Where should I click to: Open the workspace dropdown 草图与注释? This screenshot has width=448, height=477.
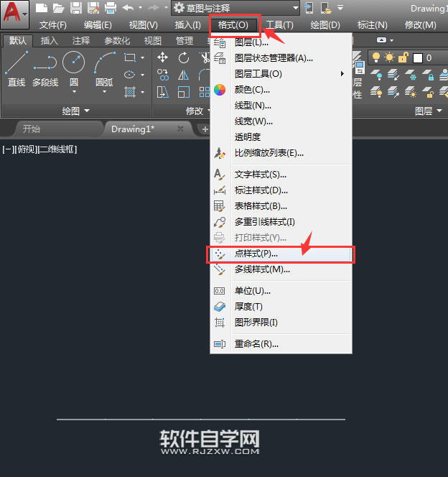pos(235,8)
